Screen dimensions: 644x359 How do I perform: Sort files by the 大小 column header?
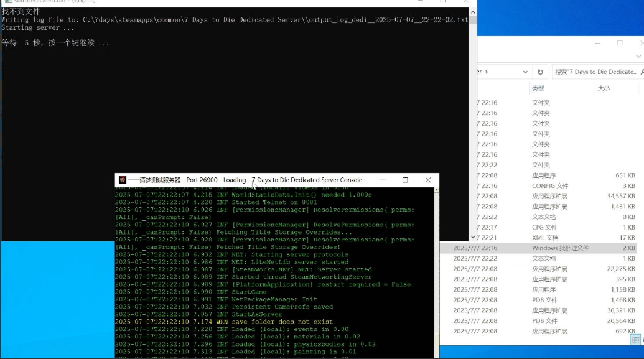tap(604, 88)
